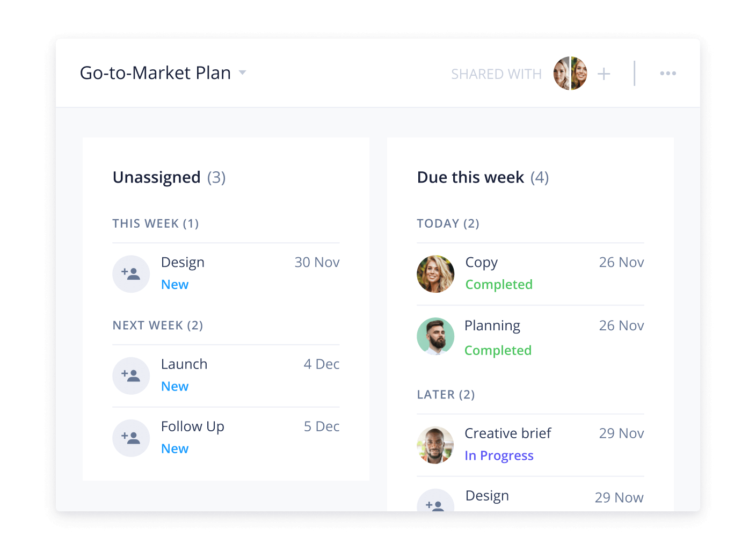Open the three-dot more options menu
Viewport: 756px width, 550px height.
click(x=668, y=73)
